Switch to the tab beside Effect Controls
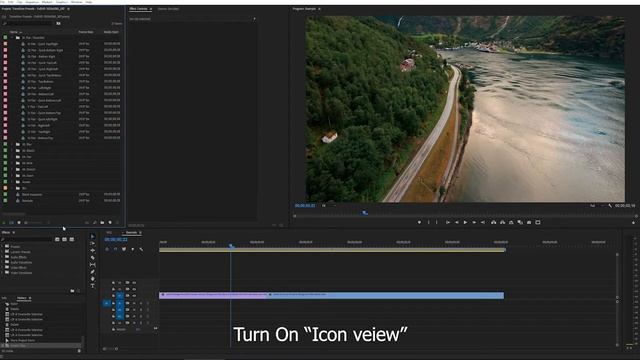The image size is (640, 360). (168, 9)
